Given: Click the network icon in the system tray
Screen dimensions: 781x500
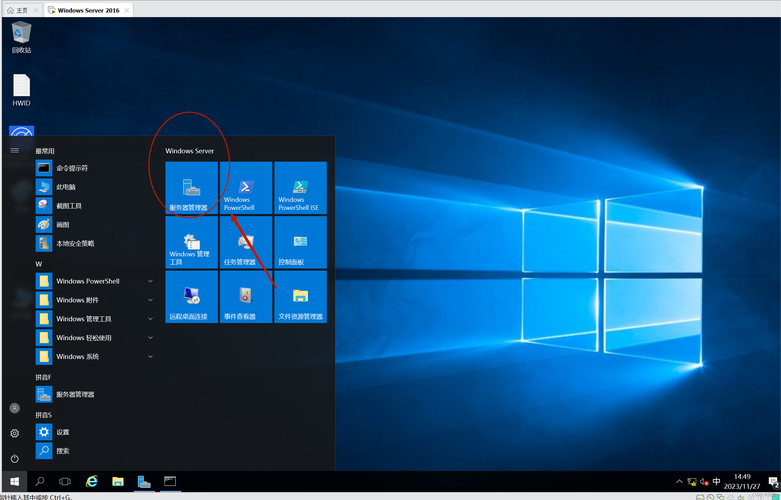Looking at the screenshot, I should pyautogui.click(x=692, y=482).
